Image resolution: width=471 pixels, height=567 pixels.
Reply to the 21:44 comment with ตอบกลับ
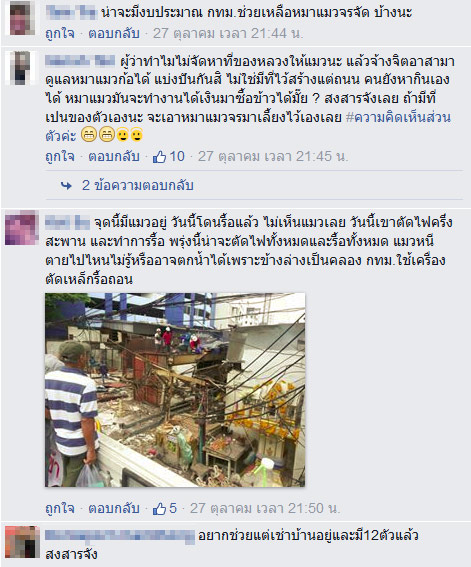(x=114, y=34)
